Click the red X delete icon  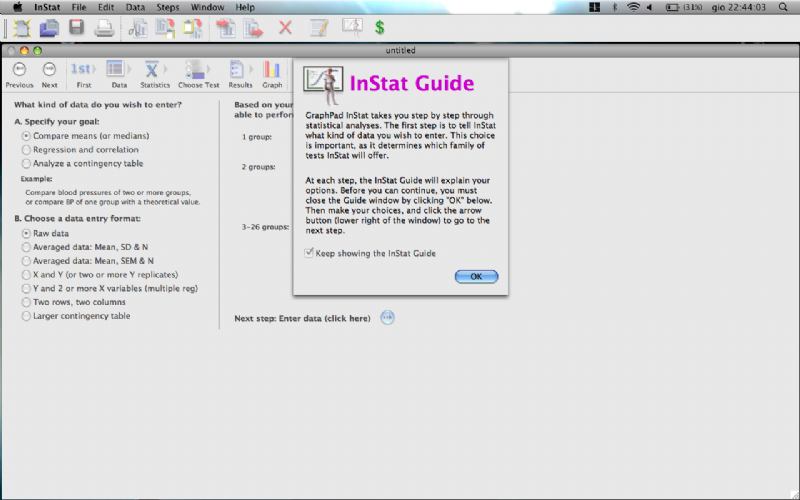[285, 28]
